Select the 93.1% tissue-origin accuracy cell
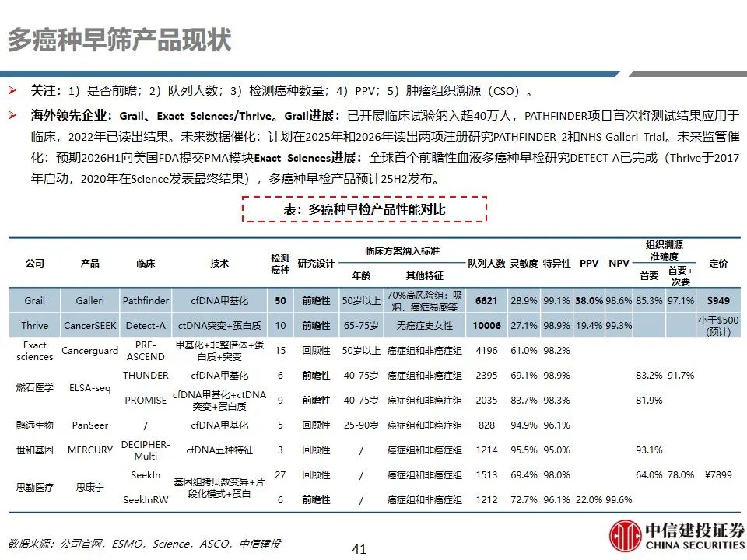This screenshot has height=560, width=747. click(x=649, y=450)
